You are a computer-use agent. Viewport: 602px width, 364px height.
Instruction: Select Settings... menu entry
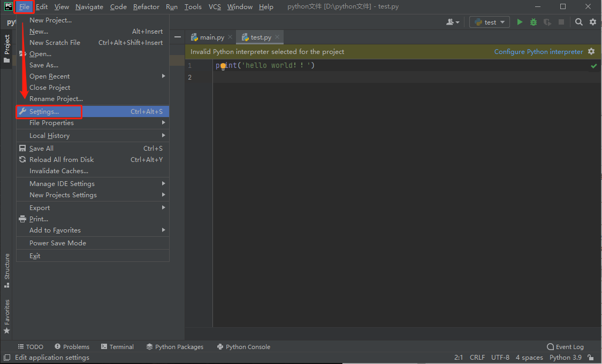93,111
